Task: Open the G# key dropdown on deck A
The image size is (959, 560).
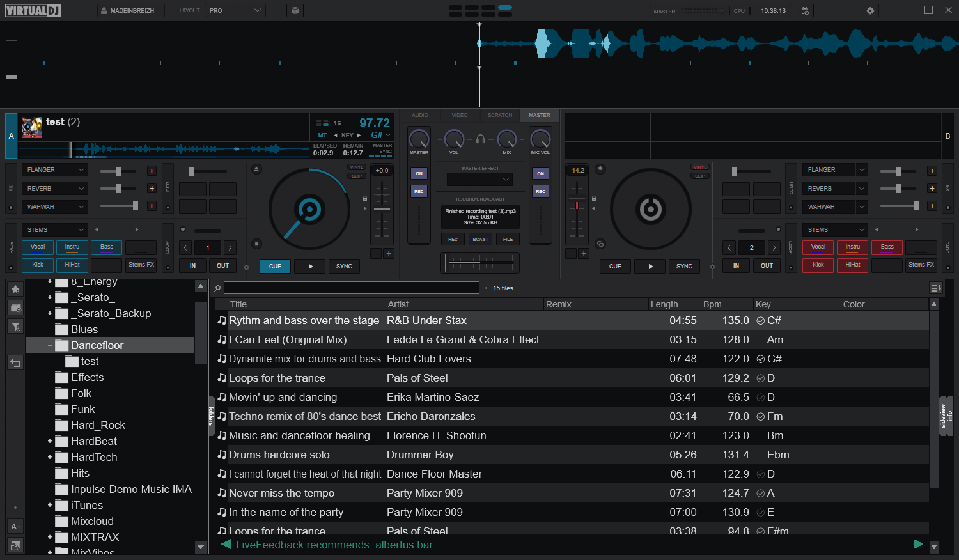Action: [x=381, y=136]
